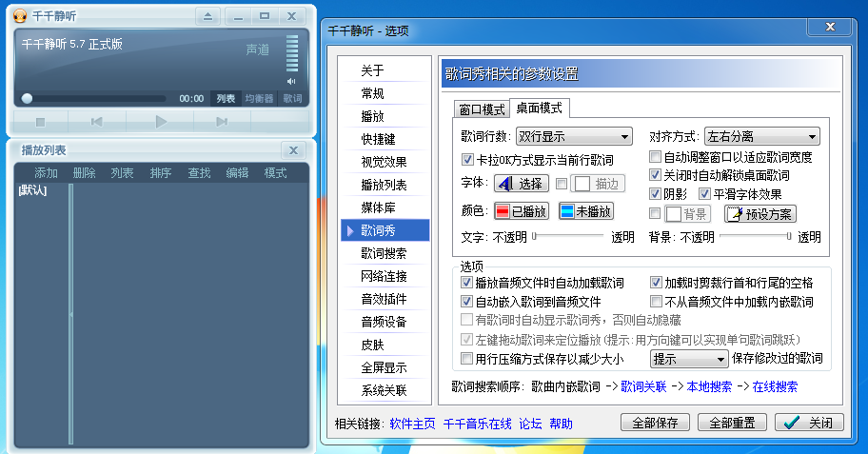868x454 pixels.
Task: Click the playback progress seek bar
Action: pos(95,98)
